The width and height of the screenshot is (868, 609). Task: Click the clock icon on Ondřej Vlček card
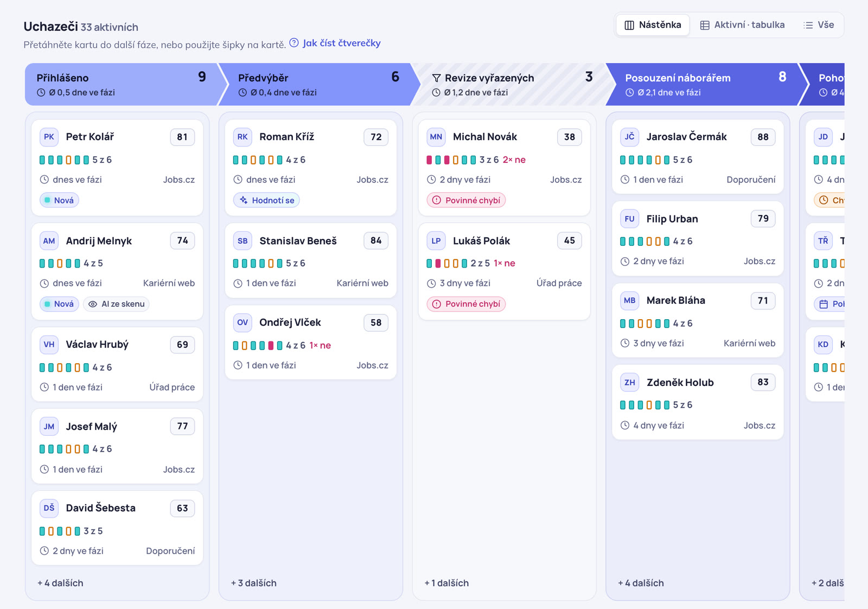238,365
